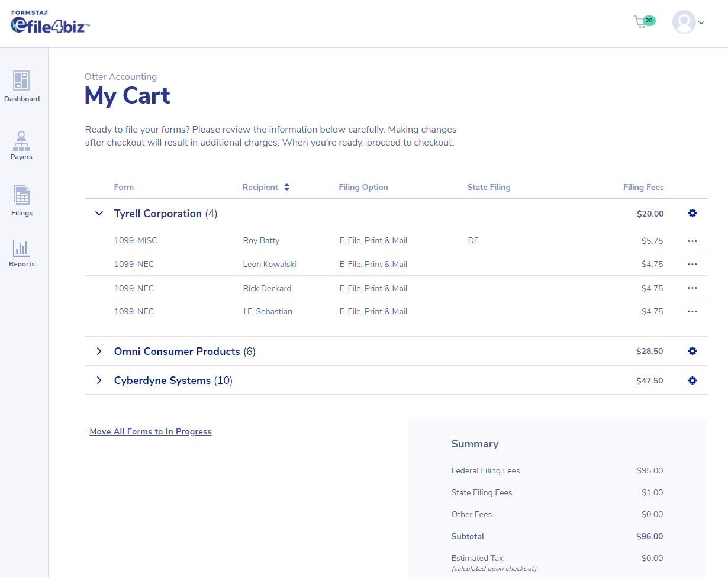The width and height of the screenshot is (728, 577).
Task: Click the Omni Consumer Products payer name
Action: coord(177,352)
